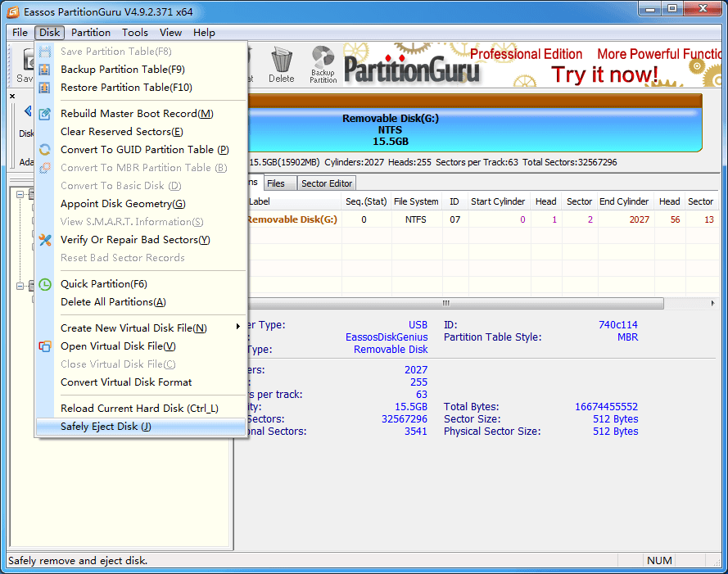Open the View menu

coord(170,33)
